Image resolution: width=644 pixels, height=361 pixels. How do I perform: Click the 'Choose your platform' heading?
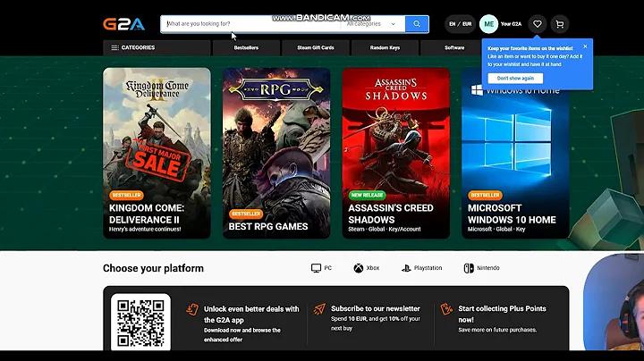click(153, 268)
